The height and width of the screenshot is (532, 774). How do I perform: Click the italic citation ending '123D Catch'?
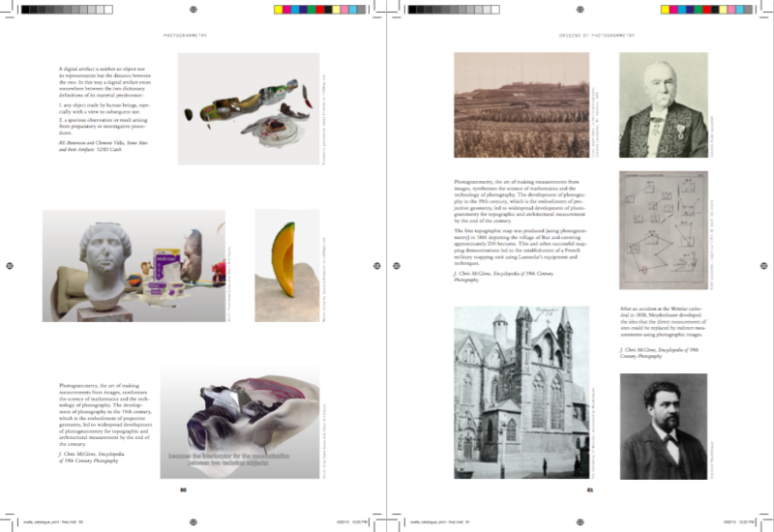[103, 146]
